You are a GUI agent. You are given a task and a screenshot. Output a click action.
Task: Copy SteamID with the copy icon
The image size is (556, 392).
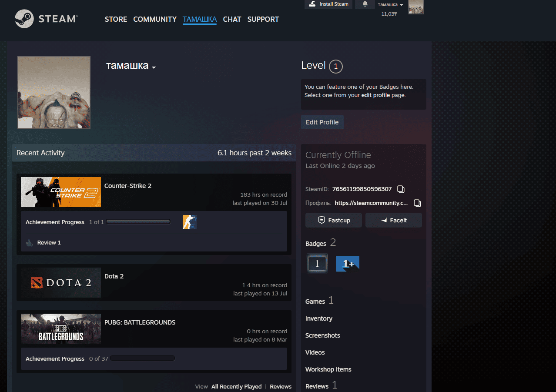pos(401,189)
